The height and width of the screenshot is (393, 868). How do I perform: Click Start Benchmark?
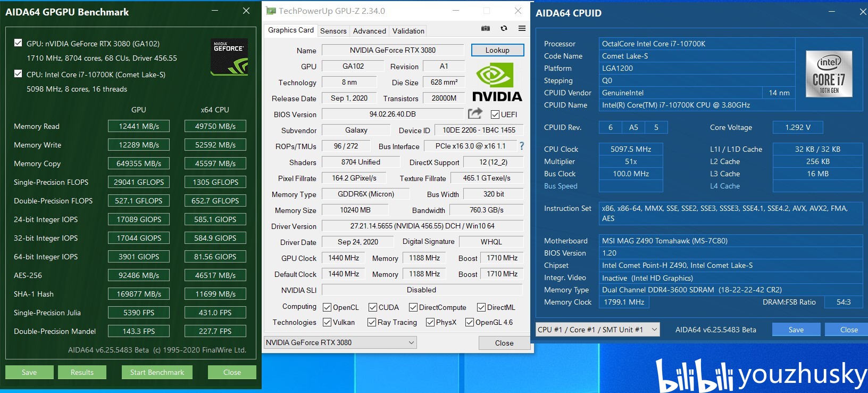click(x=157, y=372)
